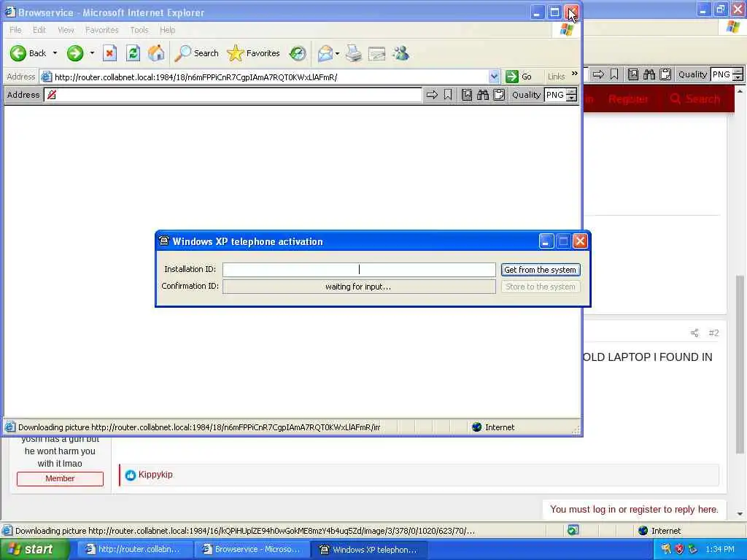Click the Get from the system button
747x560 pixels.
(x=541, y=270)
